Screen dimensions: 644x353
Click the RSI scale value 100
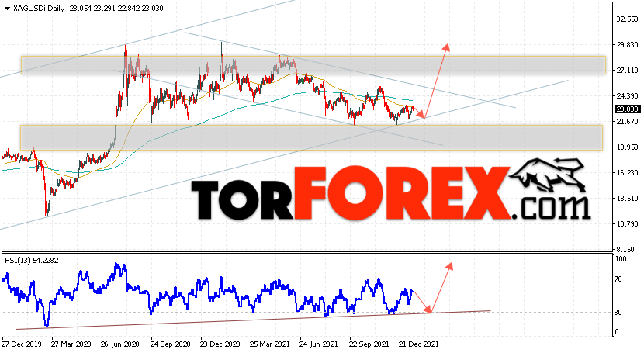coord(621,259)
